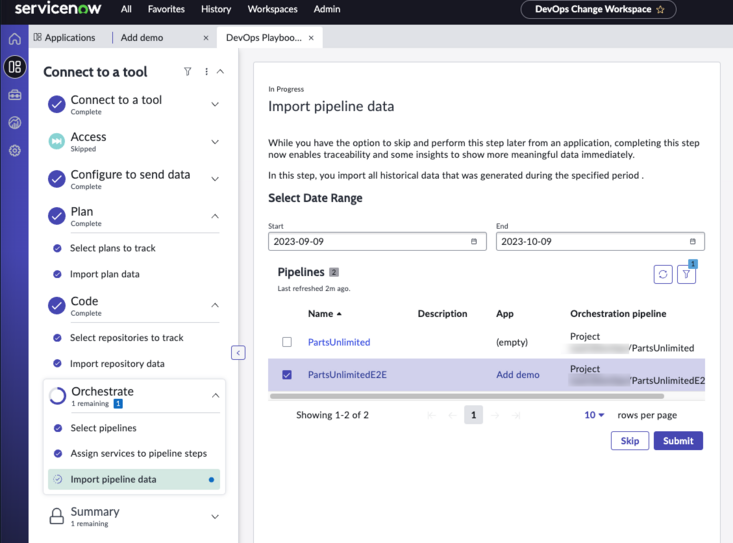This screenshot has height=543, width=733.
Task: Open the End date calendar picker
Action: [692, 242]
